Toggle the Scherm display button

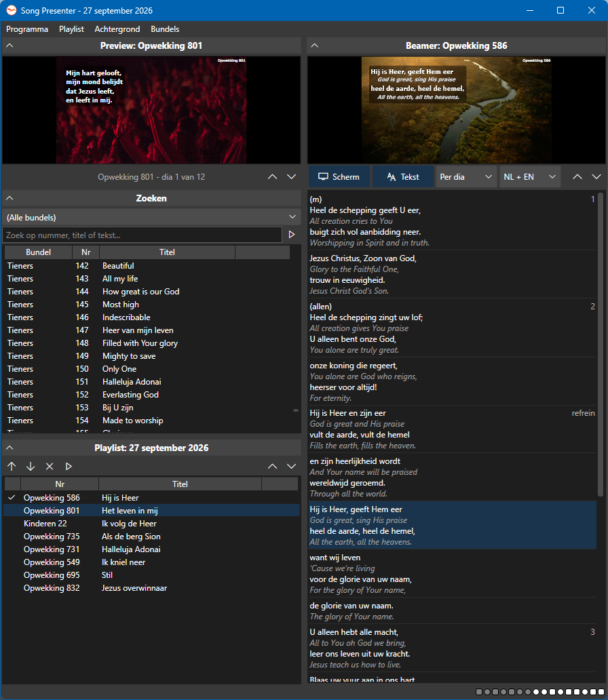[x=339, y=177]
